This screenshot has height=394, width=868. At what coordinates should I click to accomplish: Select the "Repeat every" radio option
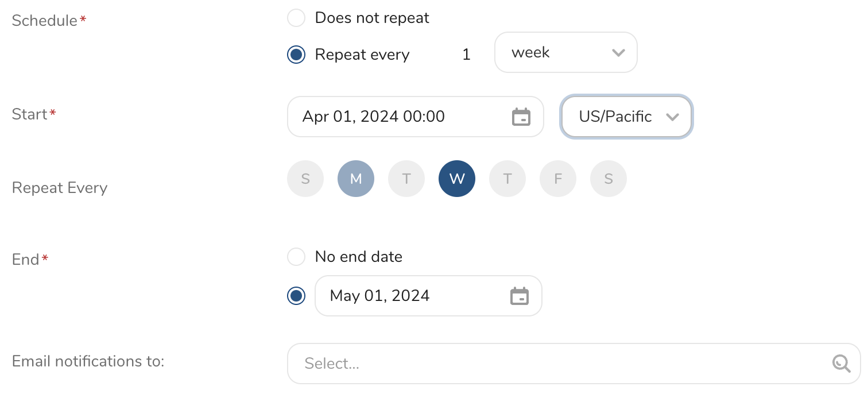[x=296, y=55]
